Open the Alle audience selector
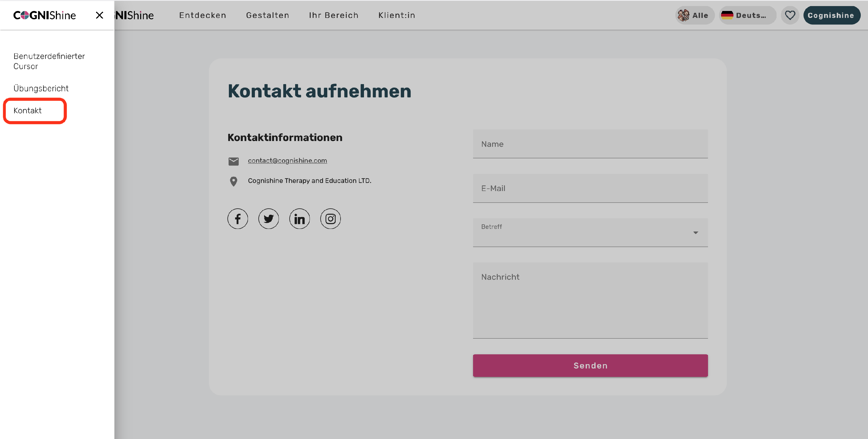 click(694, 15)
